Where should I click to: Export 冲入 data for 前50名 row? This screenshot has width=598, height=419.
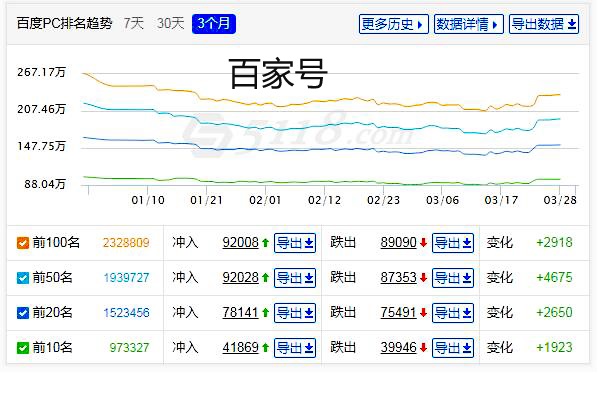pos(295,278)
